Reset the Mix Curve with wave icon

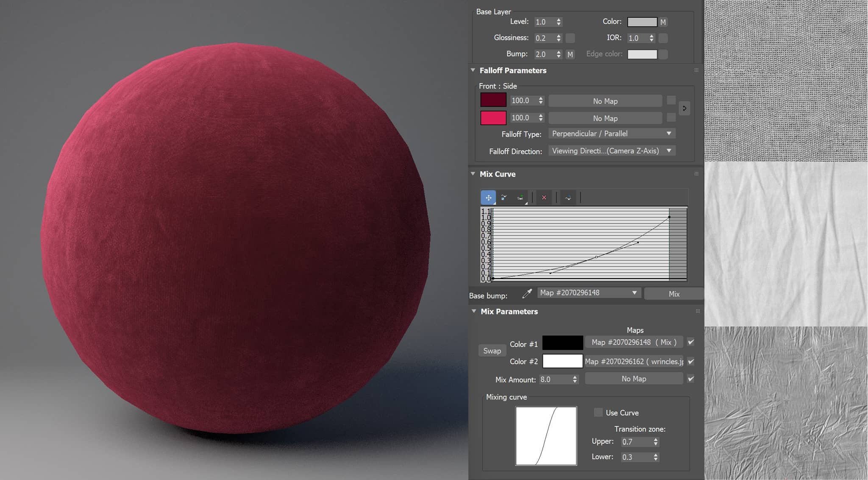568,198
